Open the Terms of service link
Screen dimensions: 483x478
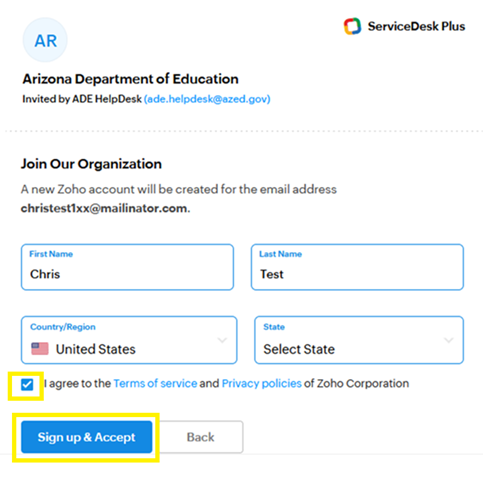[x=155, y=383]
